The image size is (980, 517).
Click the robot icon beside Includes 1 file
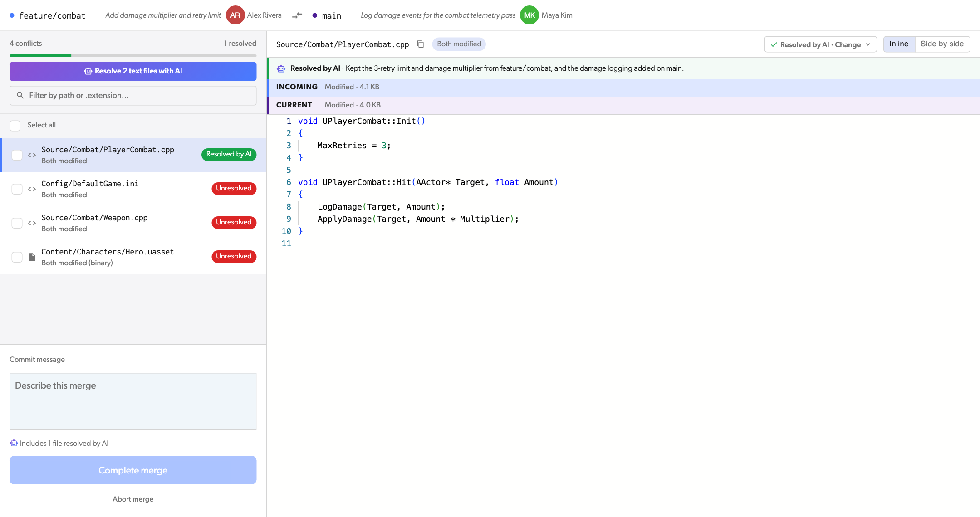tap(14, 443)
